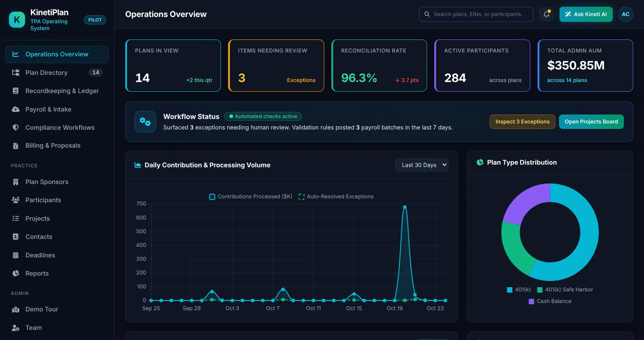Screen dimensions: 644x340
Task: Click the Deadlines calendar icon
Action: [x=16, y=255]
